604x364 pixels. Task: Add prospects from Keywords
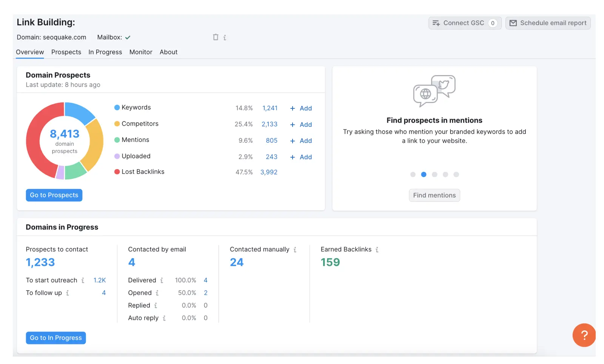tap(301, 108)
